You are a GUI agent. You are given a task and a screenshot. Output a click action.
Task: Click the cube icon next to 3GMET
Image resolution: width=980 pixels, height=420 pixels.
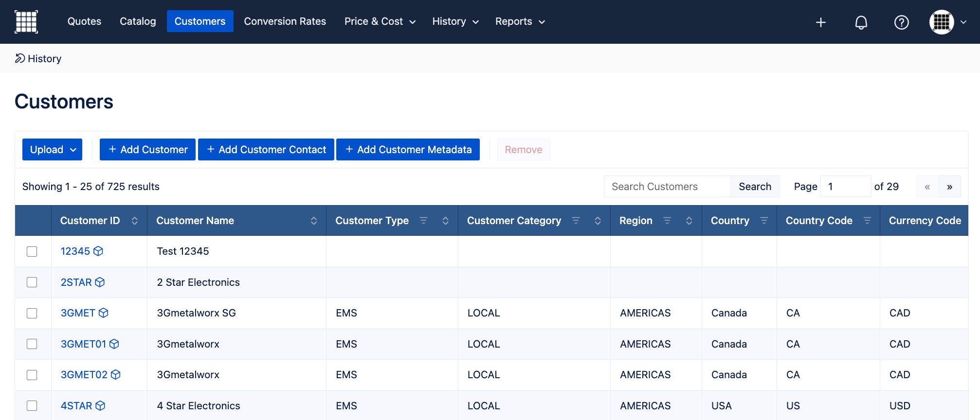tap(103, 313)
